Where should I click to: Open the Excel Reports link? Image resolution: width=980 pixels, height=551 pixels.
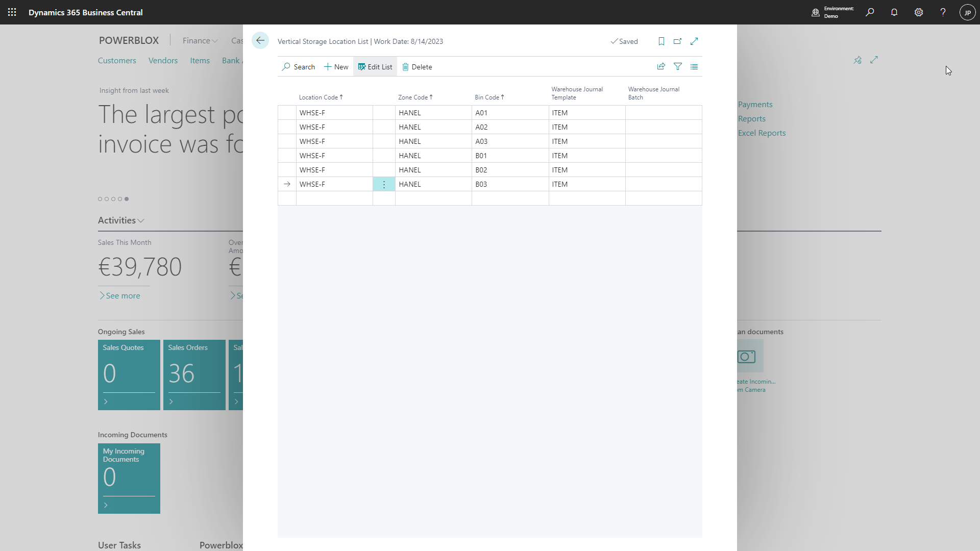click(x=762, y=133)
